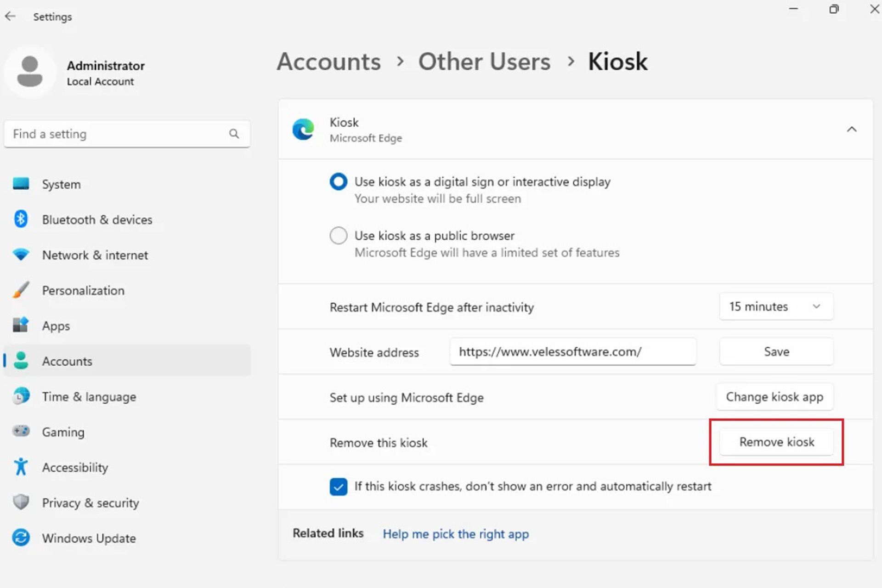Open Help me pick the right app link

[456, 534]
